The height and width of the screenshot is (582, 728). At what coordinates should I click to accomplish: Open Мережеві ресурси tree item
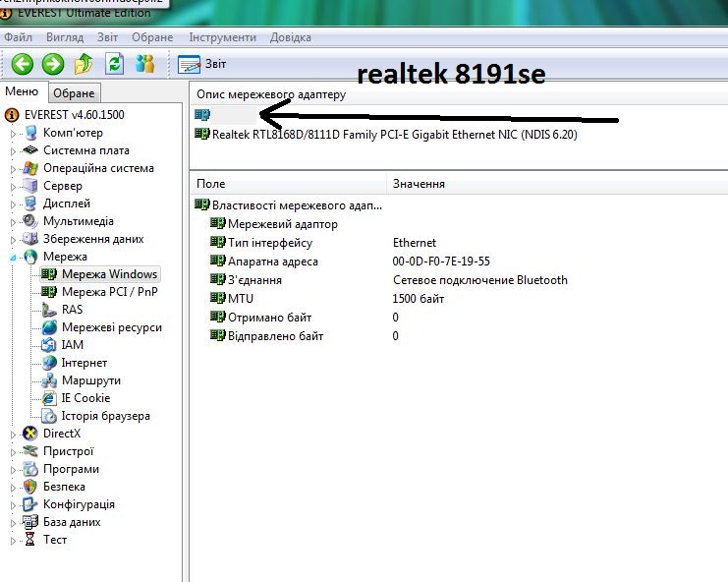click(x=112, y=327)
